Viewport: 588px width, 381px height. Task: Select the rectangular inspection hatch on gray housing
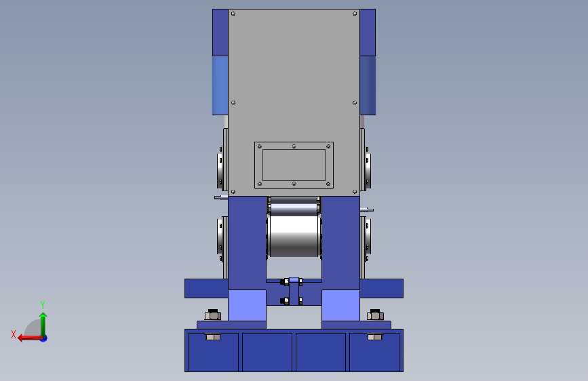294,165
